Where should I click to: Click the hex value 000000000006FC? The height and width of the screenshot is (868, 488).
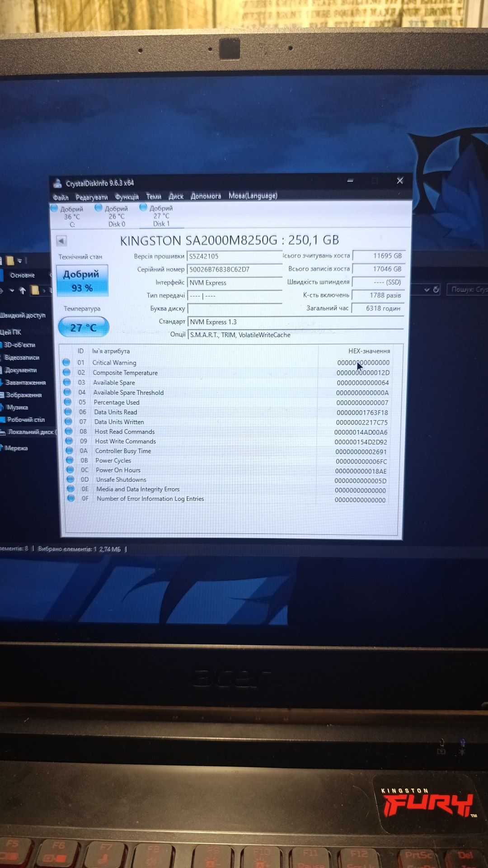(361, 462)
